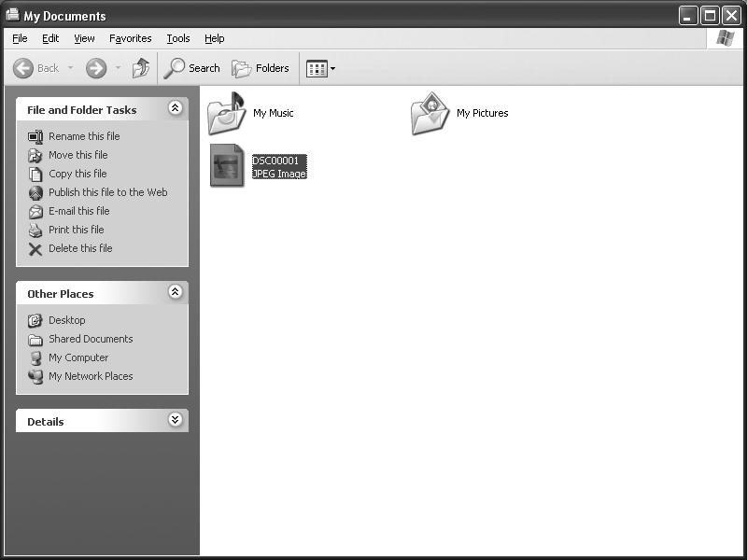The width and height of the screenshot is (747, 560).
Task: Open the Views icon button
Action: click(x=317, y=69)
